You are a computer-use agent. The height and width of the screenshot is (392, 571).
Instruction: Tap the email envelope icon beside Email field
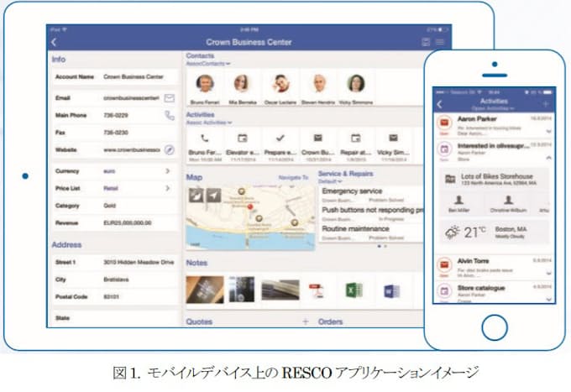169,98
